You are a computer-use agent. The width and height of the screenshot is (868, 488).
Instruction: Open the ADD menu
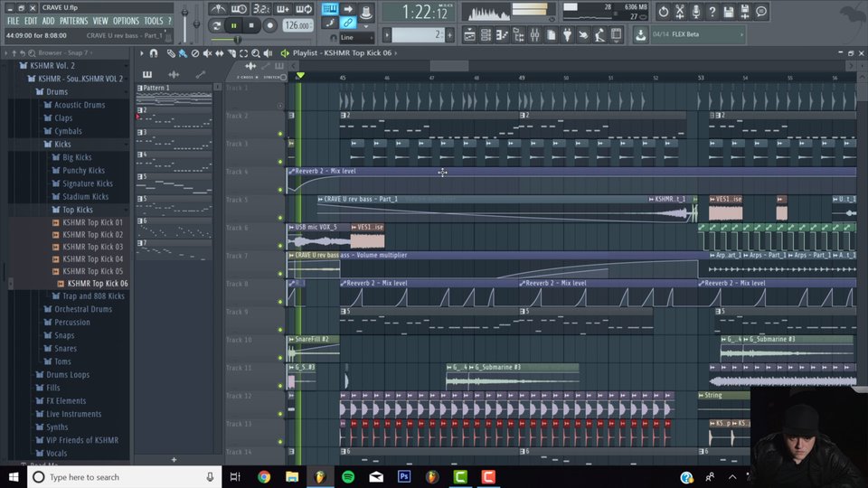(x=49, y=21)
